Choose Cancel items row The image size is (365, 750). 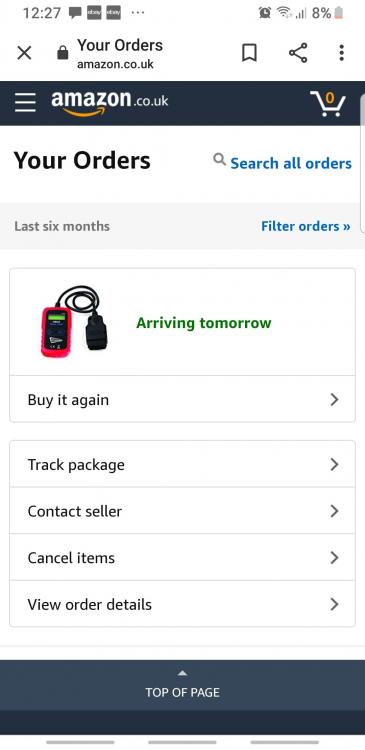pyautogui.click(x=182, y=557)
